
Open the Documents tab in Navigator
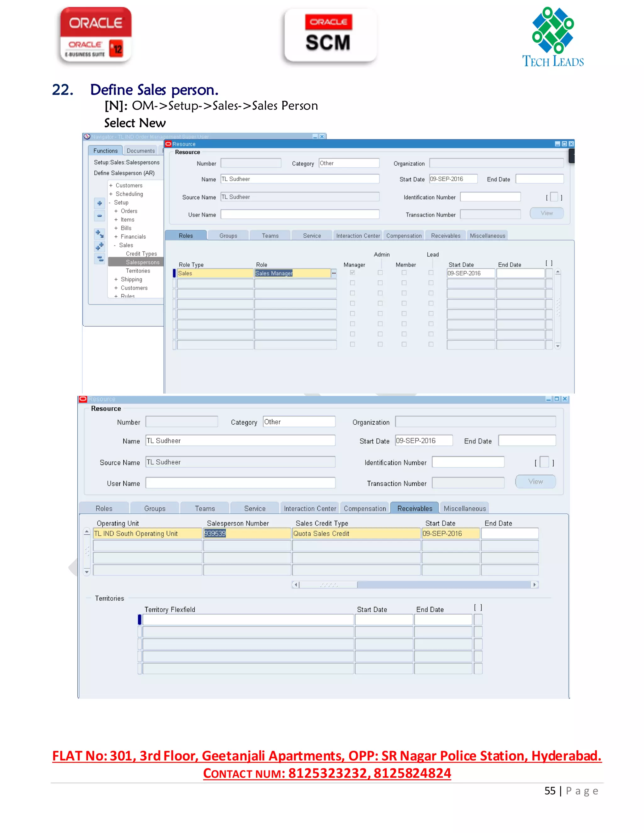[x=140, y=151]
